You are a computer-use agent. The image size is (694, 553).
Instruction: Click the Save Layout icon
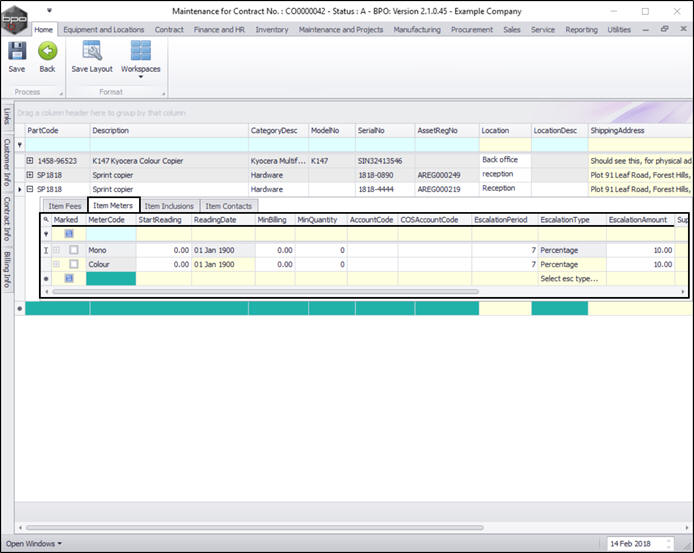click(x=92, y=52)
